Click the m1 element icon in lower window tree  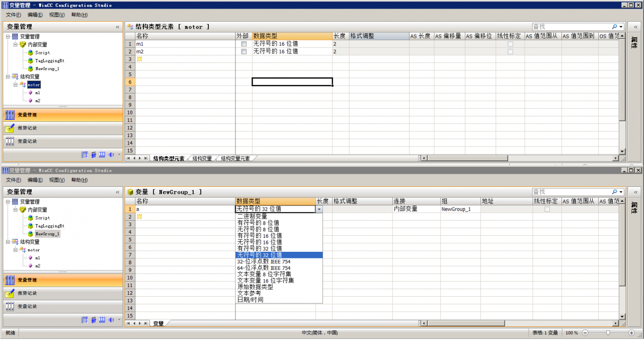click(x=31, y=258)
